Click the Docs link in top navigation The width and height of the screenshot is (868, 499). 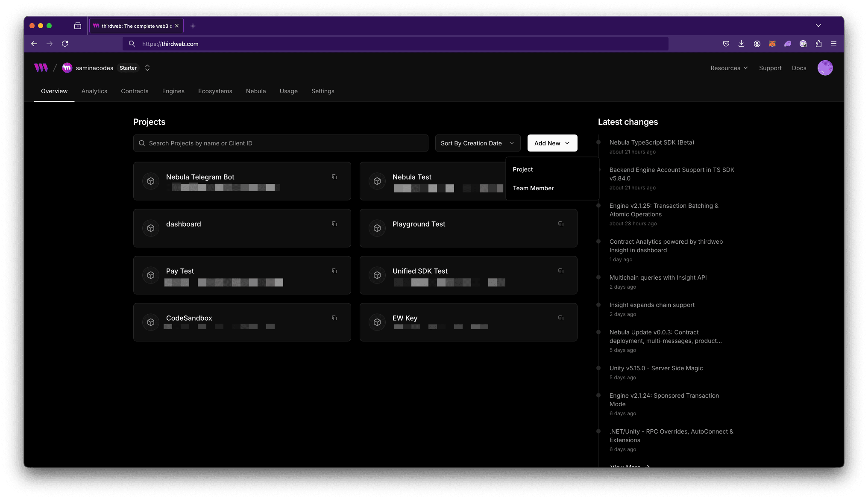tap(799, 68)
